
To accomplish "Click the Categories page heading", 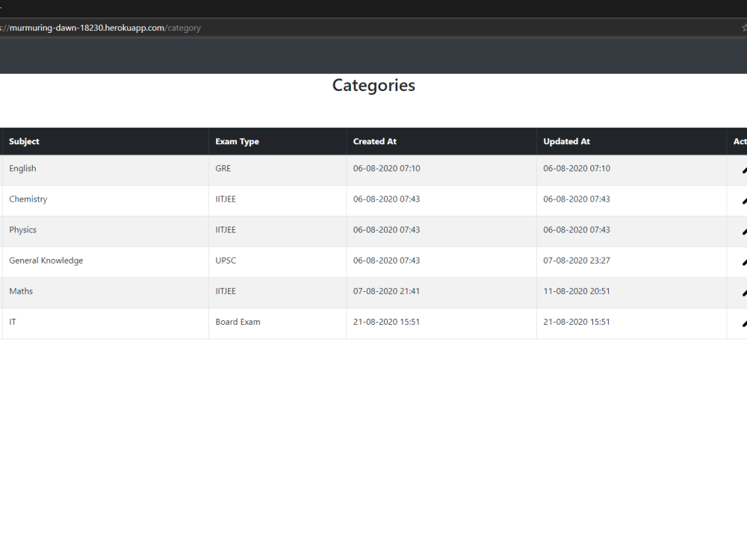I will point(373,85).
